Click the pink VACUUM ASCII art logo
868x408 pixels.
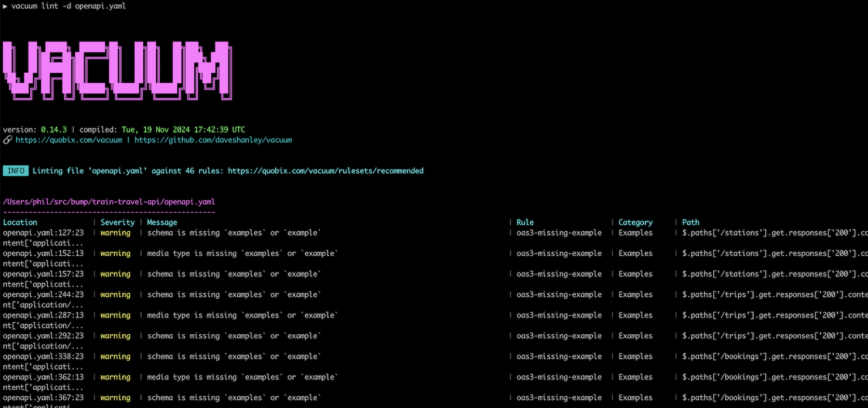coord(117,70)
